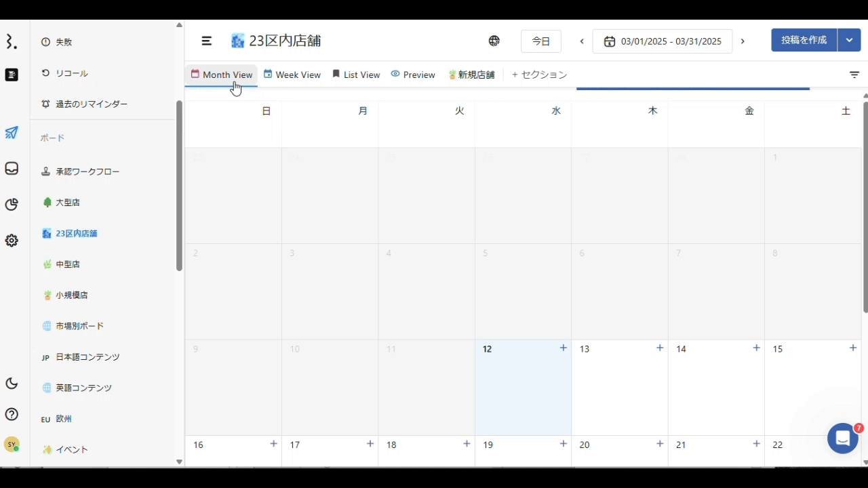The image size is (868, 488).
Task: Switch to Week View tab
Action: (292, 75)
